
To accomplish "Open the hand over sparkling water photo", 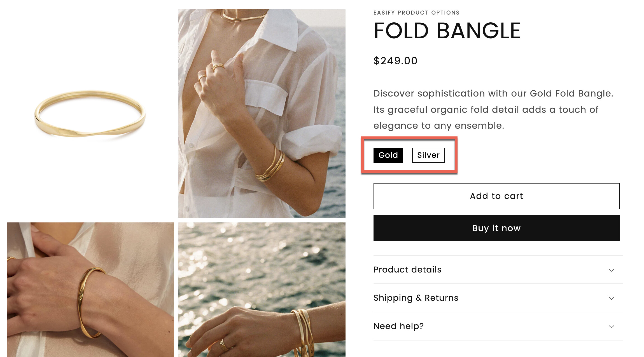I will 262,290.
